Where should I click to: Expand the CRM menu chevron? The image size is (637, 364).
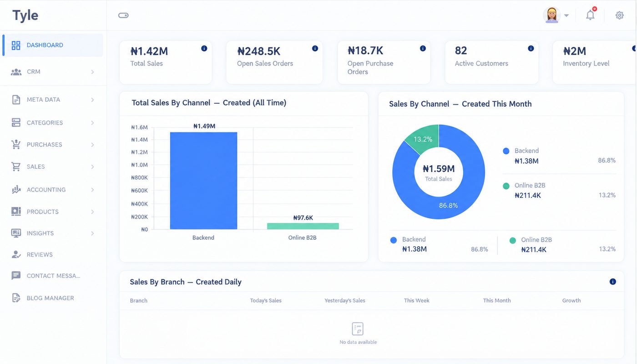[92, 72]
